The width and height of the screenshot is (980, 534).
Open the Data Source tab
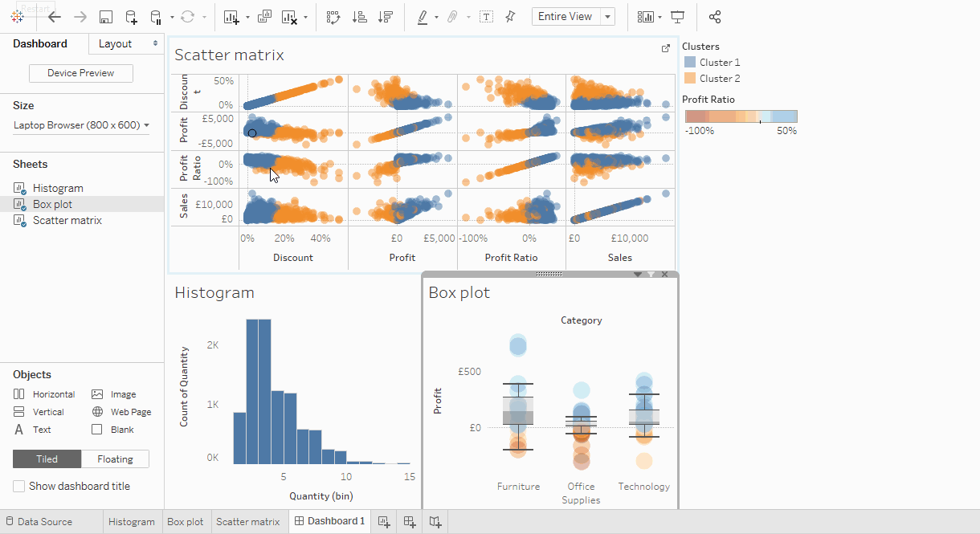pyautogui.click(x=45, y=522)
